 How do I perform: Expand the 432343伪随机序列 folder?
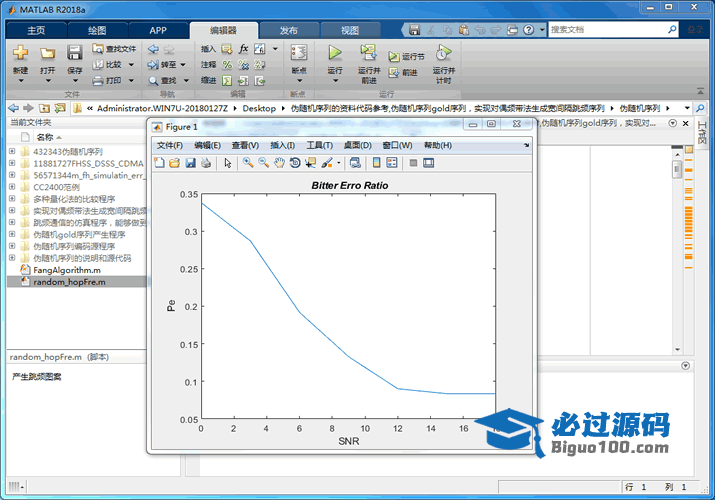12,151
